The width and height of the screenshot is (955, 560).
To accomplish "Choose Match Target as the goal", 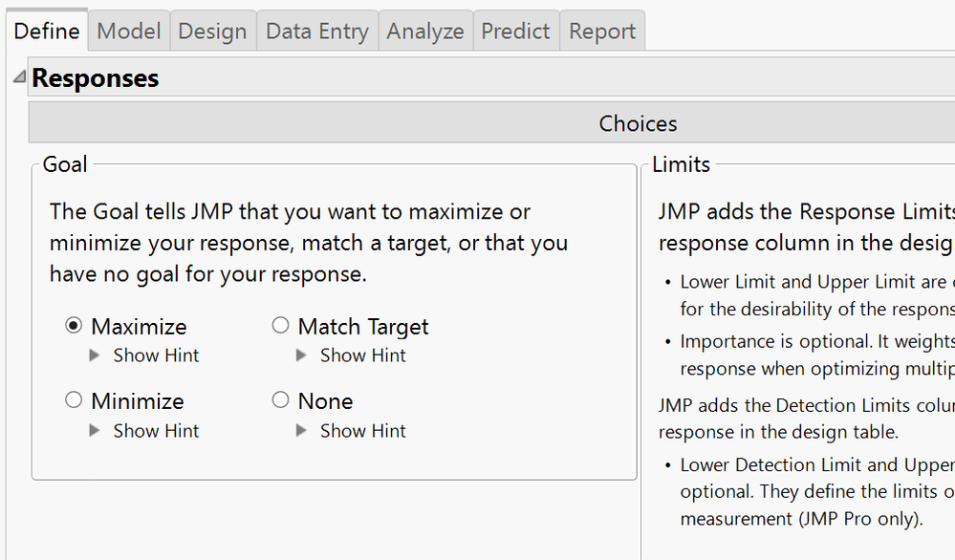I will [280, 325].
